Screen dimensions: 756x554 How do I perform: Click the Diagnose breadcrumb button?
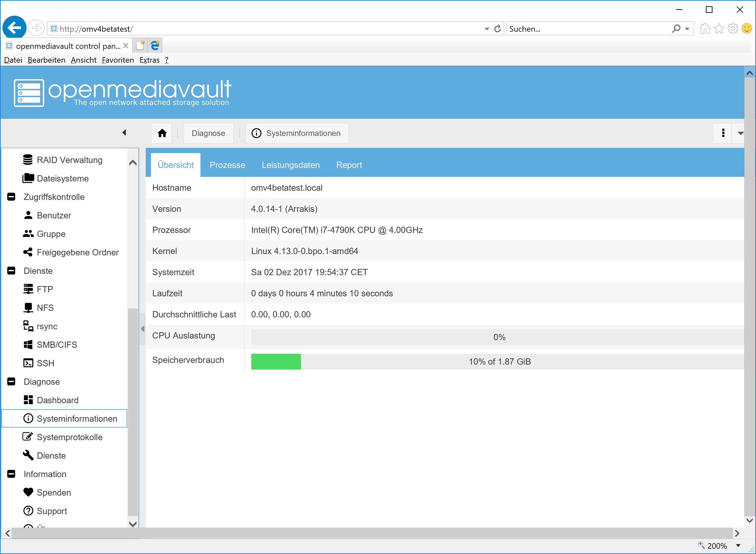208,133
